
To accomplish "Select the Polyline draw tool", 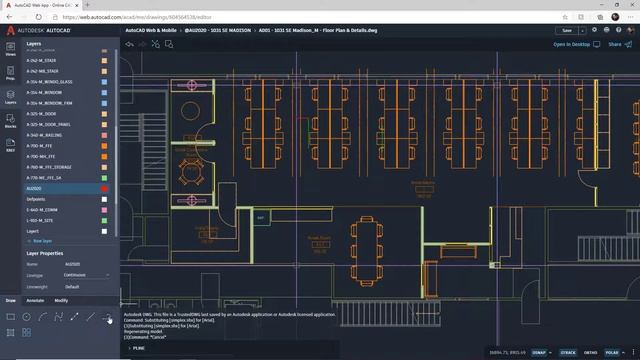I will tap(59, 317).
